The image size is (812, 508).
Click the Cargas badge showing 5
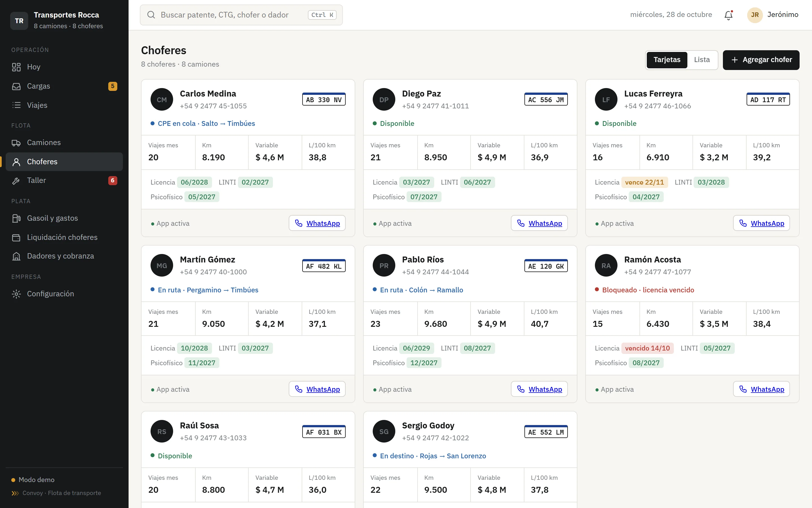[112, 86]
